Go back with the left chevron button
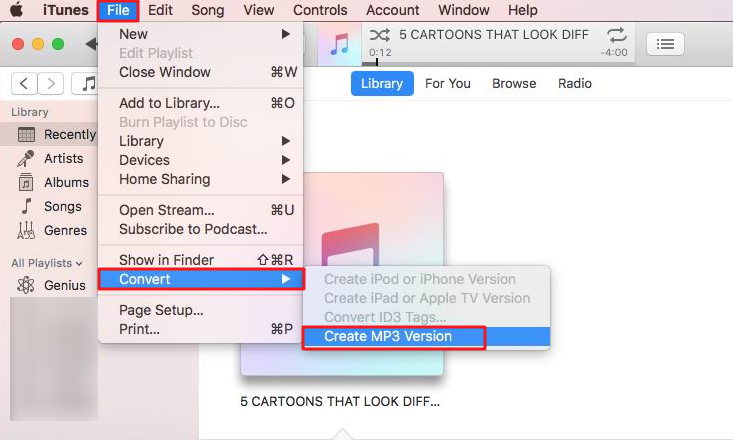The width and height of the screenshot is (733, 440). pos(24,84)
